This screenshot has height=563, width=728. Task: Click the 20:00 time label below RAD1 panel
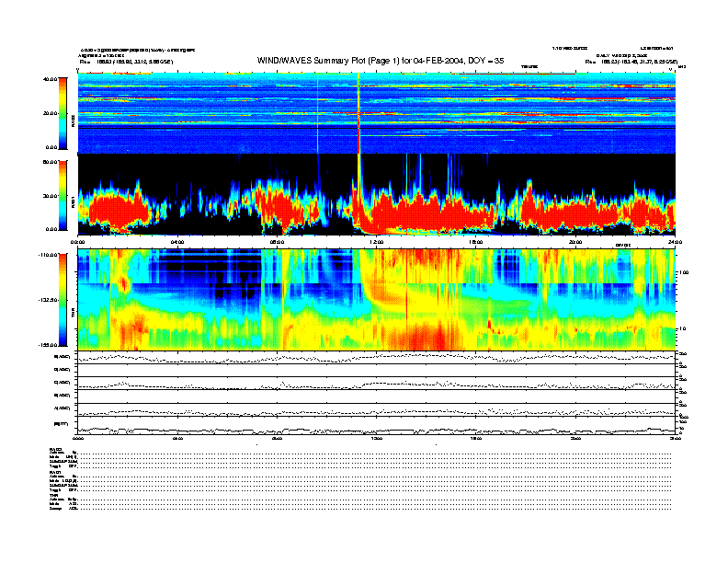(574, 242)
